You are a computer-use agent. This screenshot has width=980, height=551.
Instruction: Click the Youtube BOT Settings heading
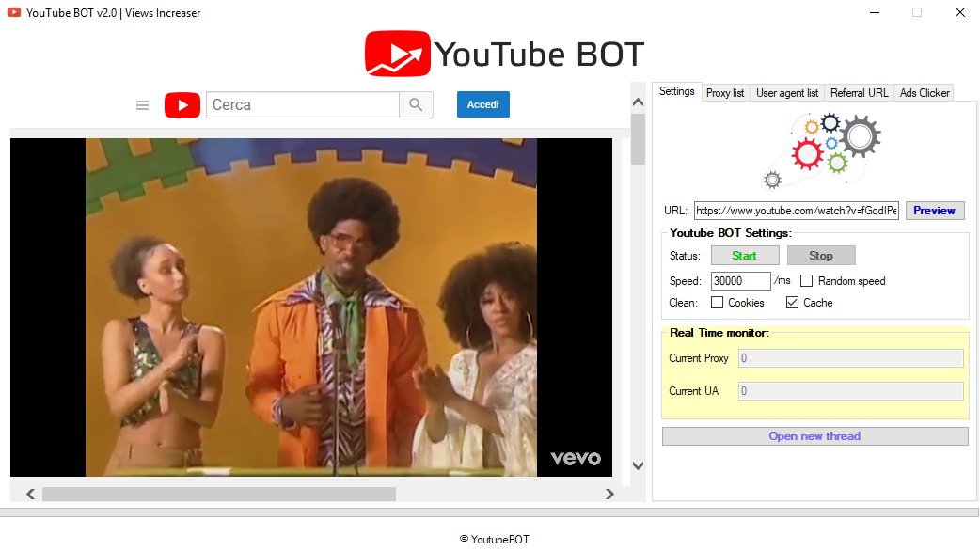[x=731, y=233]
